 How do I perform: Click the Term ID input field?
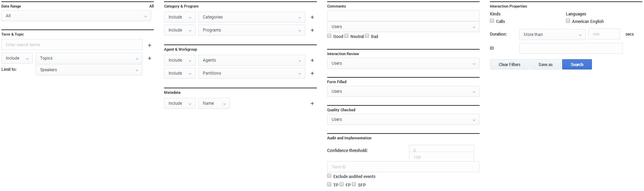(x=403, y=167)
